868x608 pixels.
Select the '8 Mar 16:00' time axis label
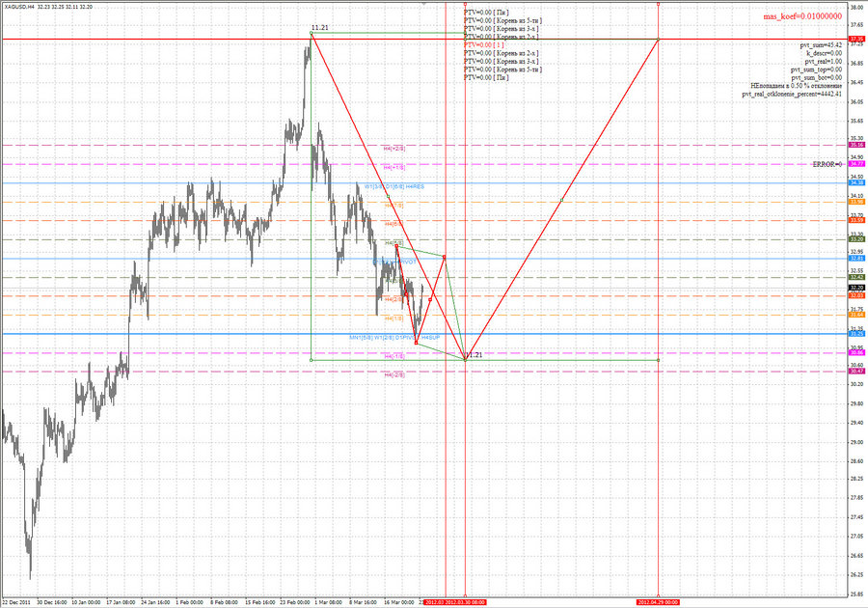point(364,602)
